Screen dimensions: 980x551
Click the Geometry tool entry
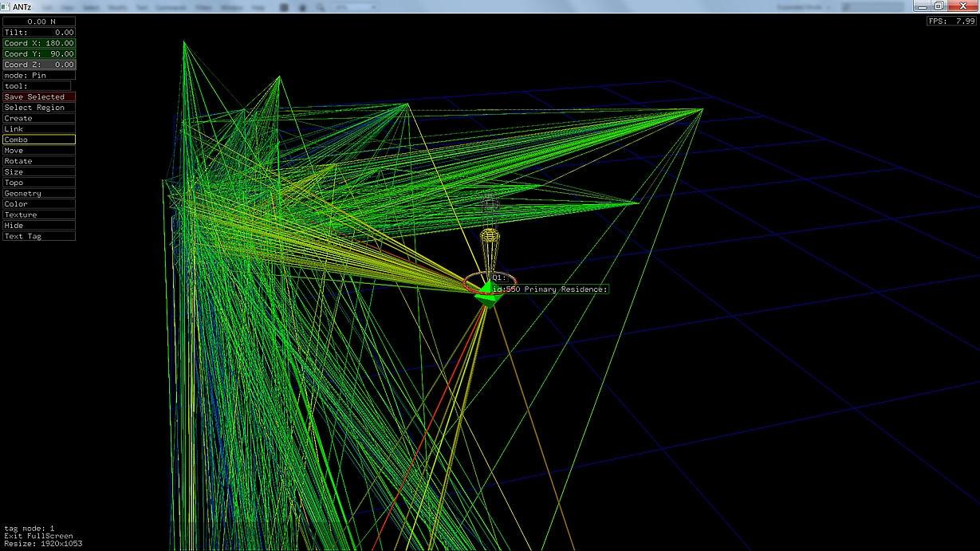point(39,194)
